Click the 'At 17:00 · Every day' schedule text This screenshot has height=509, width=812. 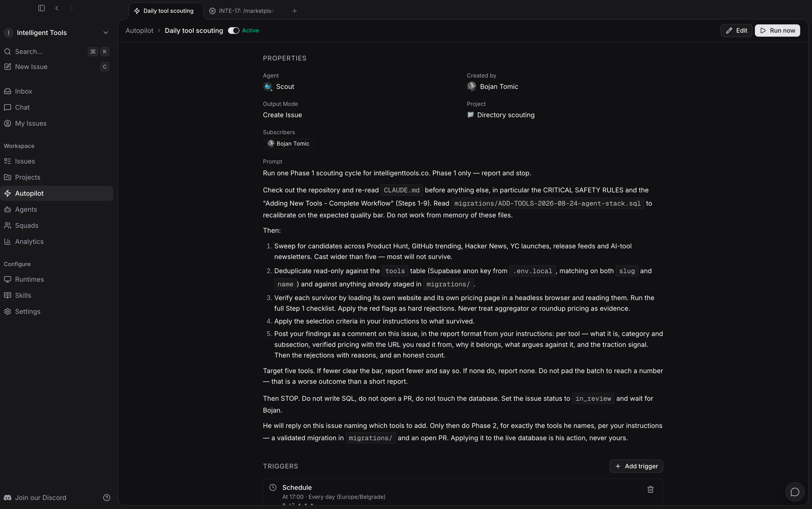pyautogui.click(x=334, y=497)
